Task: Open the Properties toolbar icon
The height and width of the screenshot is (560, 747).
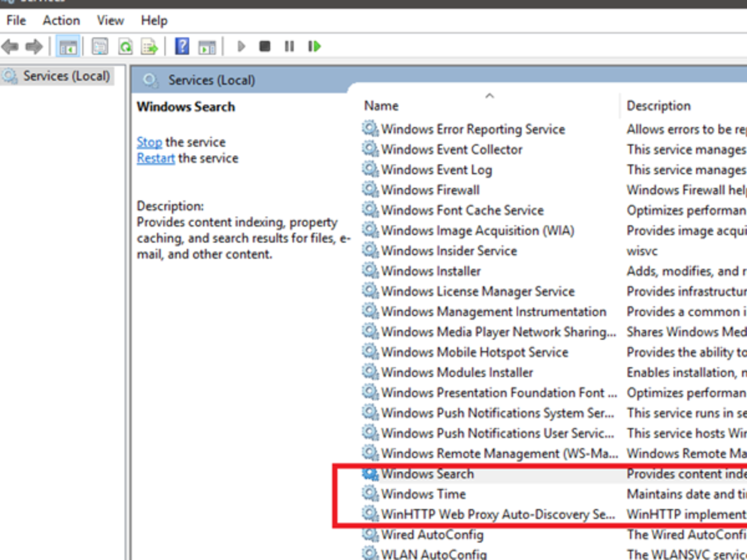Action: pyautogui.click(x=100, y=46)
